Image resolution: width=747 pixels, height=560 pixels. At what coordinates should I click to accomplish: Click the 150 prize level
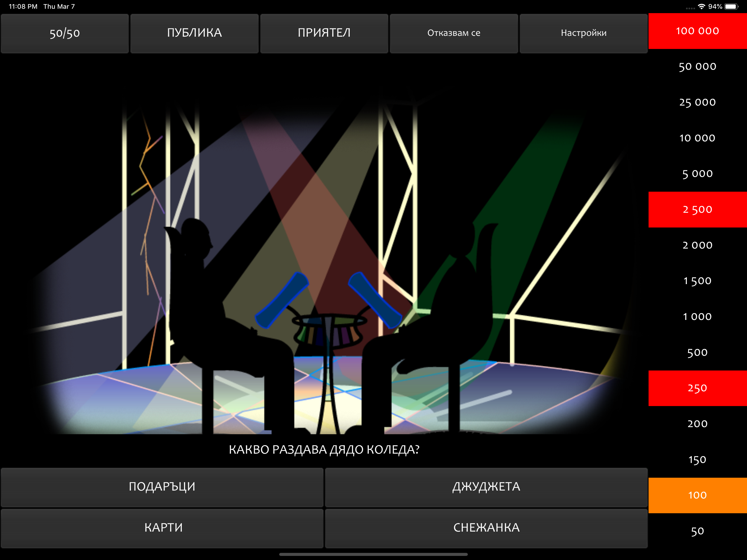(698, 460)
